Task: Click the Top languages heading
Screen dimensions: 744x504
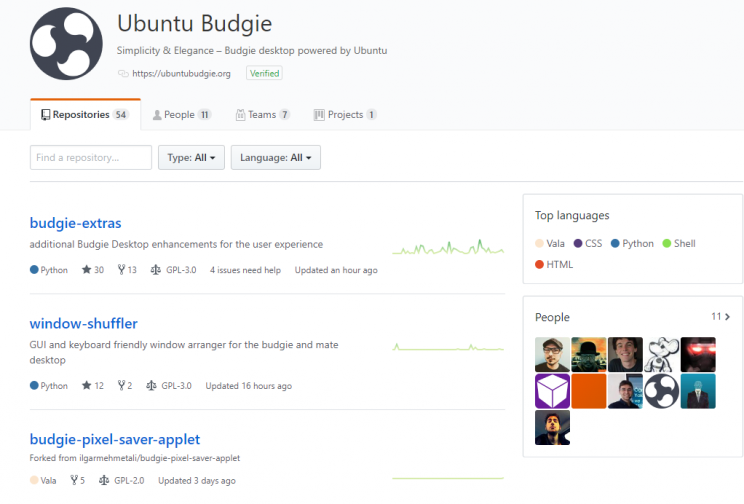Action: pos(572,215)
